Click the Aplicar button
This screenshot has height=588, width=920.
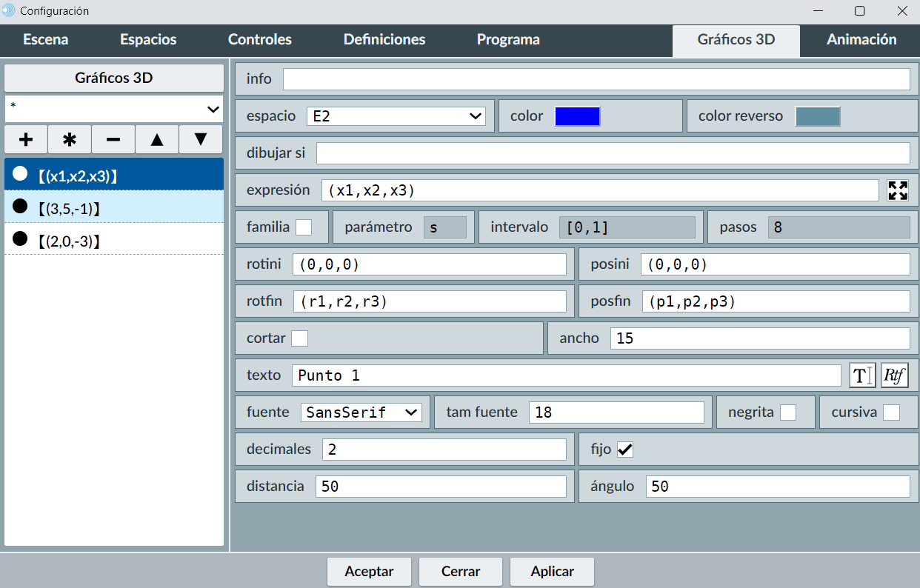point(552,572)
